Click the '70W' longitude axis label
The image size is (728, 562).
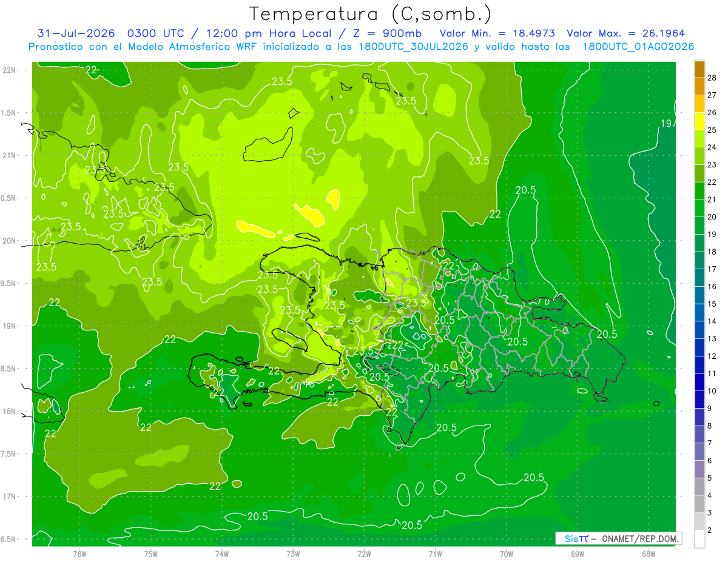point(507,554)
